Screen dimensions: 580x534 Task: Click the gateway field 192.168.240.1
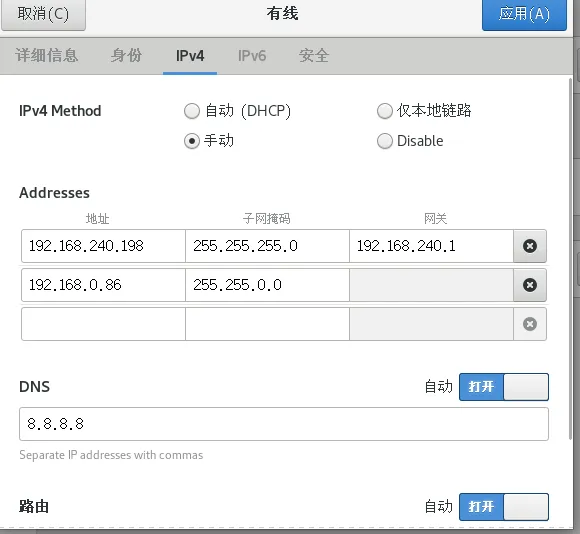[x=431, y=246]
